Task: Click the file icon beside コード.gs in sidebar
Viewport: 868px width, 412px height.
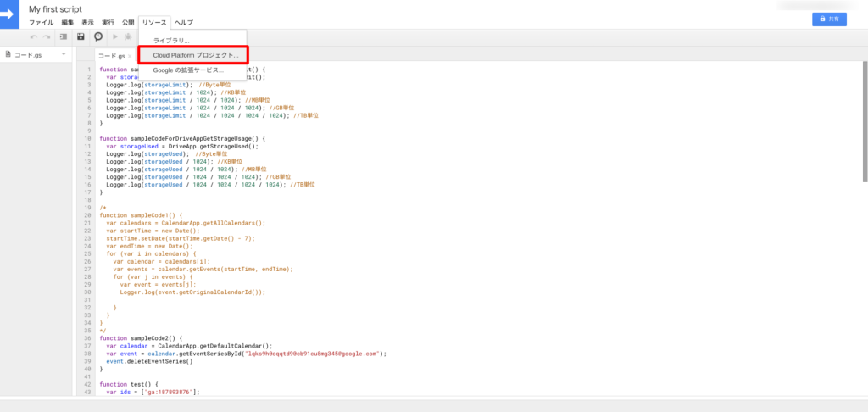Action: point(8,54)
